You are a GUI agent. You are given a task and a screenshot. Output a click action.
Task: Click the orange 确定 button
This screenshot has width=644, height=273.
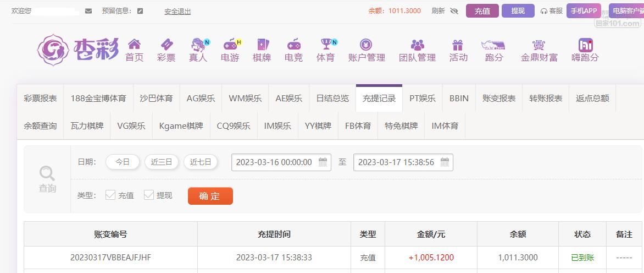pyautogui.click(x=210, y=196)
